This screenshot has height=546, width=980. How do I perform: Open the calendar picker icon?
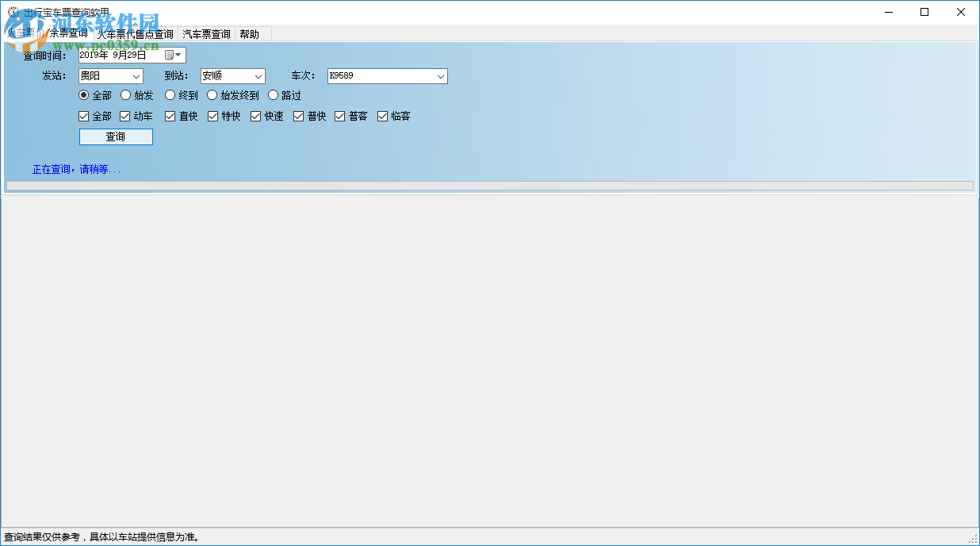(x=170, y=55)
